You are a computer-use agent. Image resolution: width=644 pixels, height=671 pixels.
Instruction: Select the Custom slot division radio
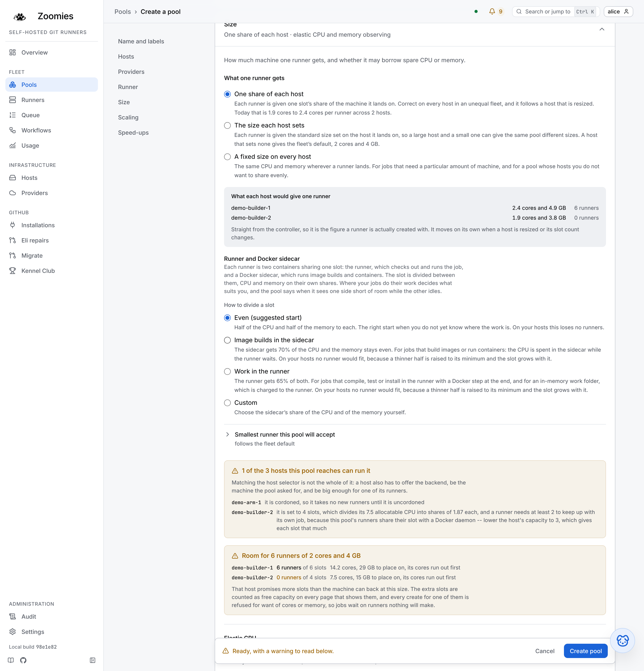point(227,403)
